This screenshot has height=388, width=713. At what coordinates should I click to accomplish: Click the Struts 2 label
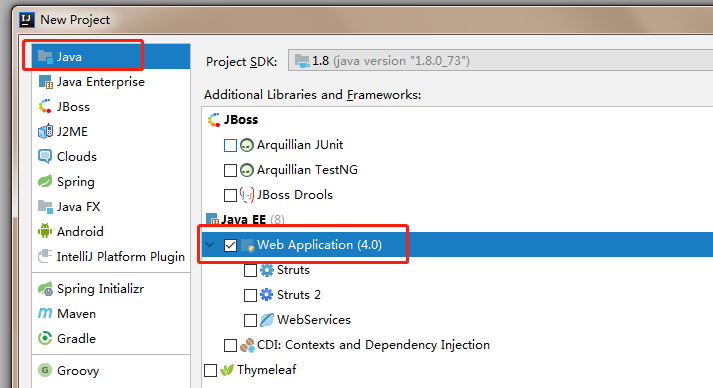click(299, 295)
